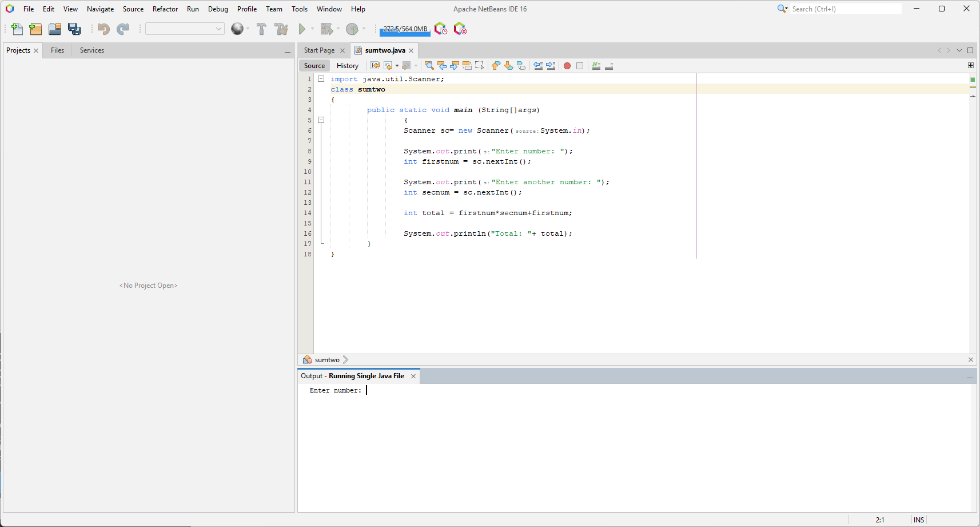Click the Search (Ctrl+I) input field
This screenshot has height=527, width=980.
[846, 9]
